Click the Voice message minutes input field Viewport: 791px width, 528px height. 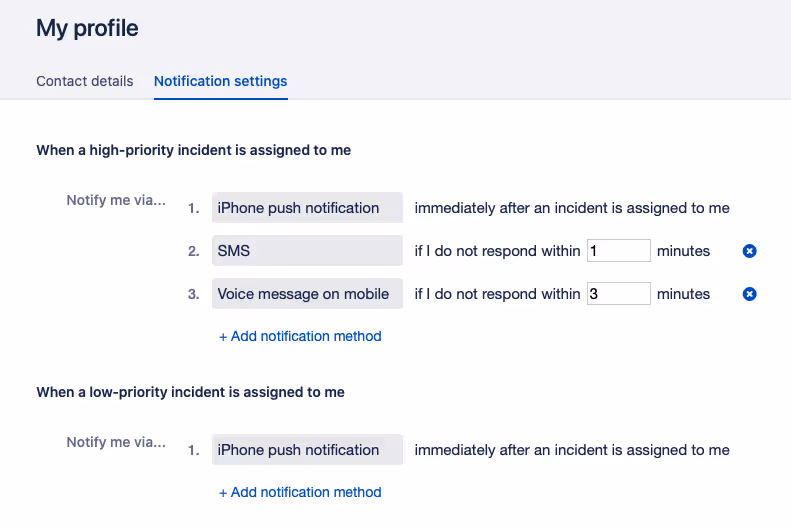(x=619, y=294)
